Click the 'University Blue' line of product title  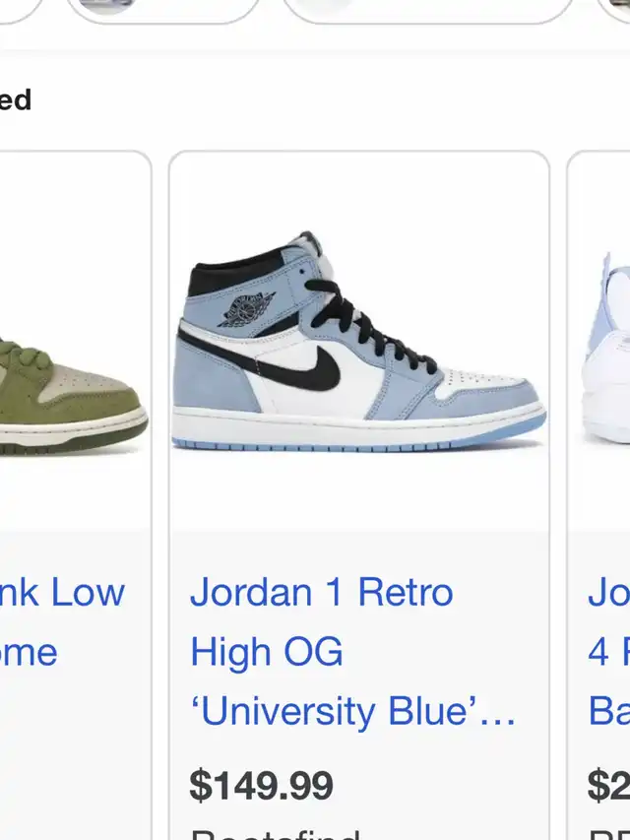click(x=352, y=711)
